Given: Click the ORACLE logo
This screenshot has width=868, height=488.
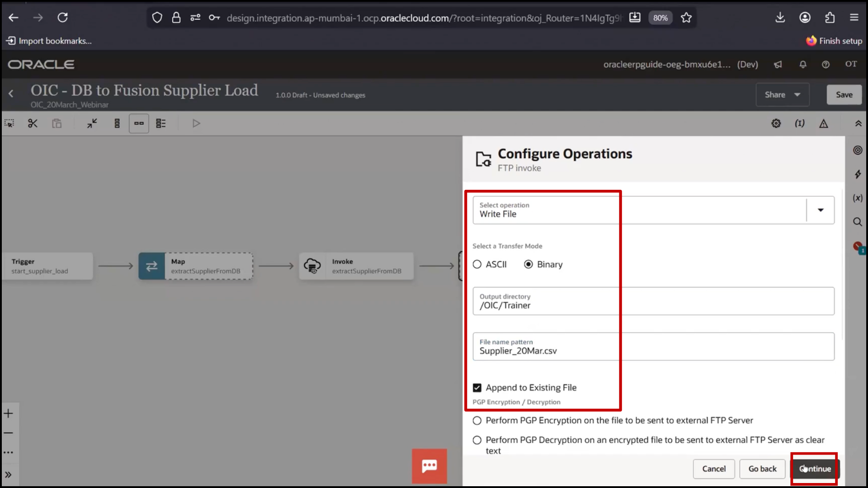Looking at the screenshot, I should tap(41, 65).
